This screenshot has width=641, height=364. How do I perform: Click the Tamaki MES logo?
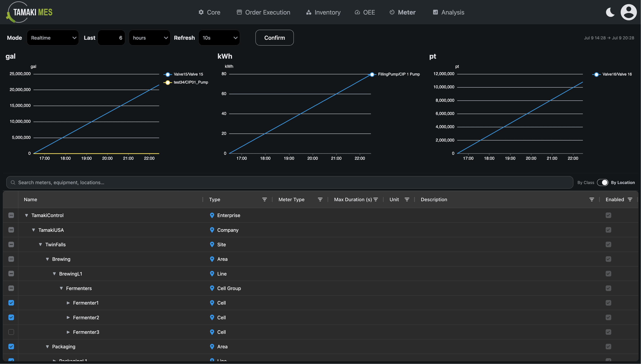(29, 12)
